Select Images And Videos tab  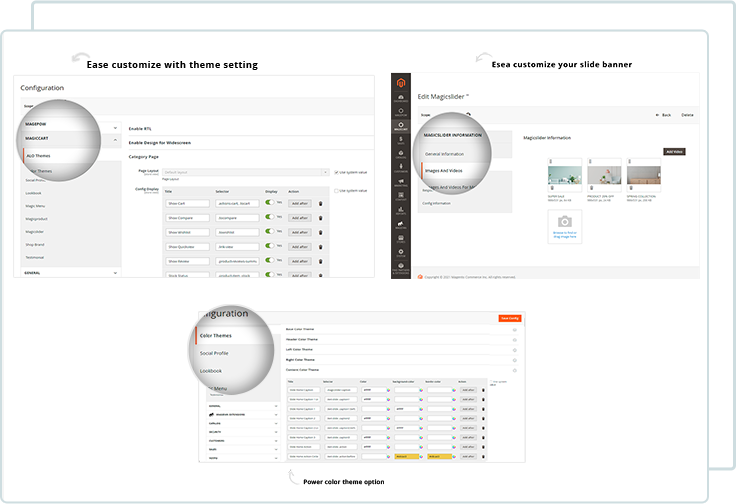click(x=444, y=171)
